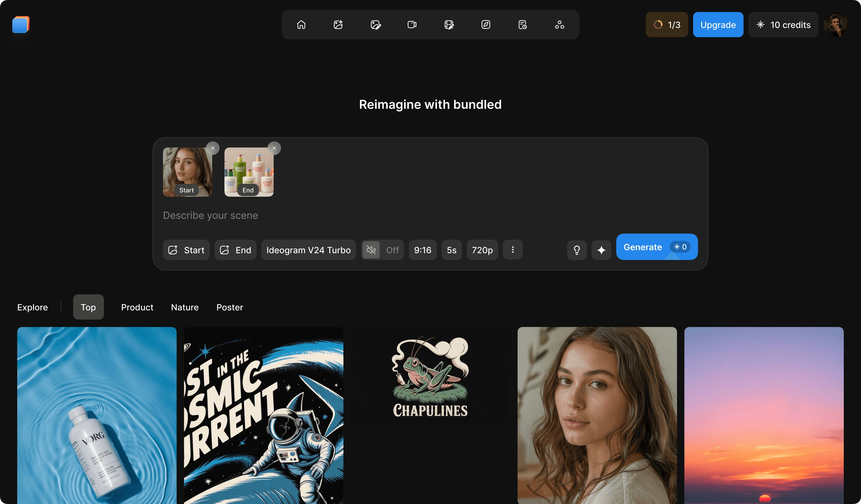Click the Explore label
Viewport: 861px width, 504px height.
[32, 307]
